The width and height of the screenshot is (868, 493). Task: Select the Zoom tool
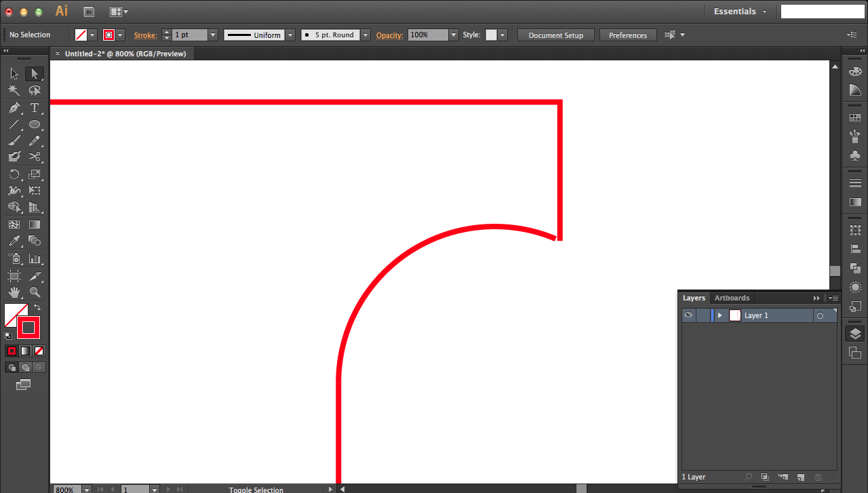[x=35, y=292]
